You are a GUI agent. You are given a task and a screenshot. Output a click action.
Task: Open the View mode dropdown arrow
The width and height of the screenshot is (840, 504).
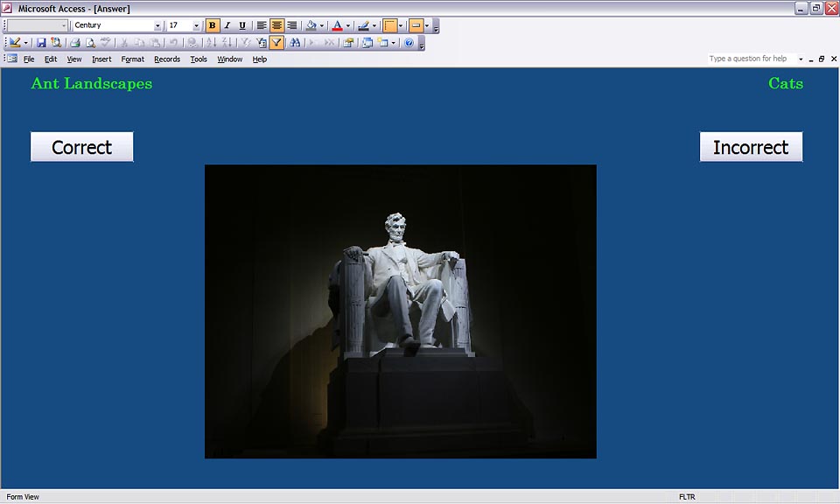26,42
